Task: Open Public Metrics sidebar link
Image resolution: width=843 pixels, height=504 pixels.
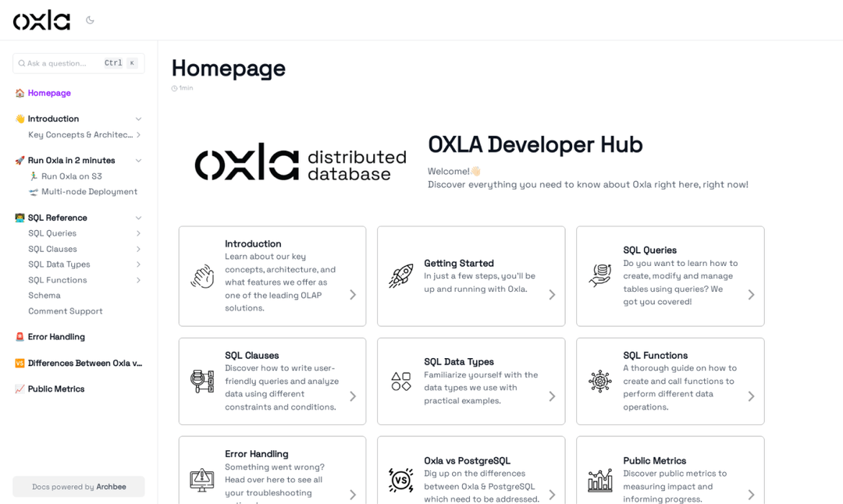Action: coord(56,389)
